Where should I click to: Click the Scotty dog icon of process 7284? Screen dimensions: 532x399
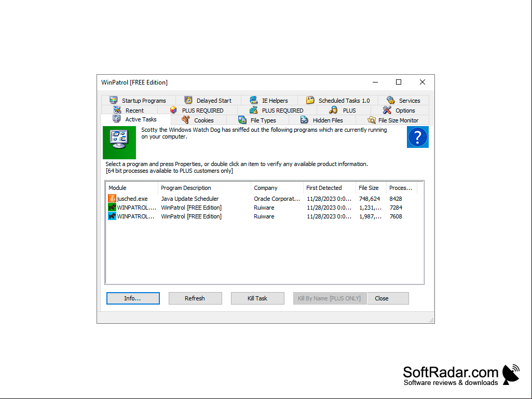click(x=112, y=207)
